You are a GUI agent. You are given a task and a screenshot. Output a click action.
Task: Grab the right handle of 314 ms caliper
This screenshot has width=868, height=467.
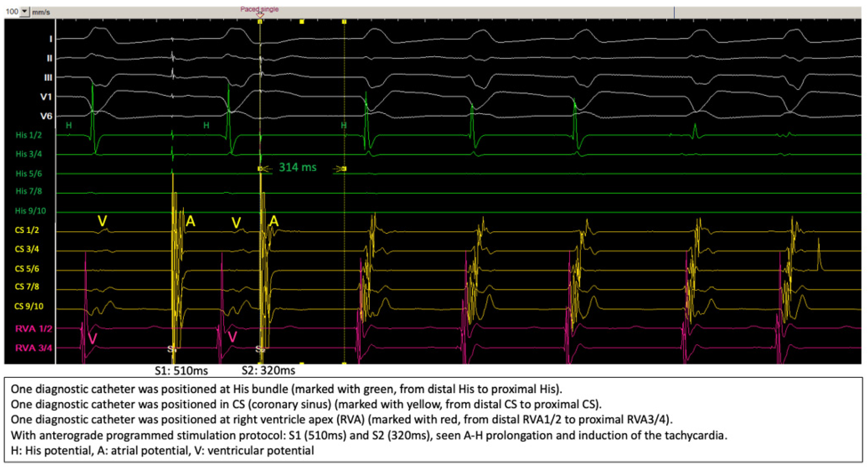point(344,169)
